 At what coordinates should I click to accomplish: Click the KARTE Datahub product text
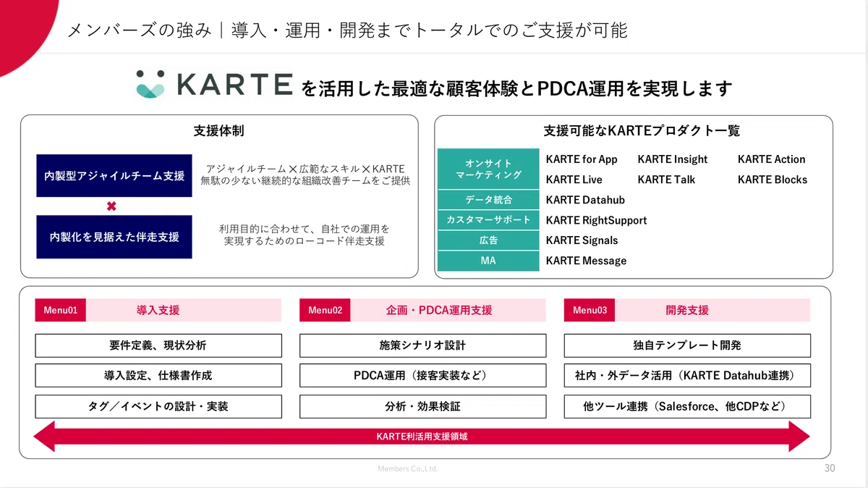click(x=585, y=200)
